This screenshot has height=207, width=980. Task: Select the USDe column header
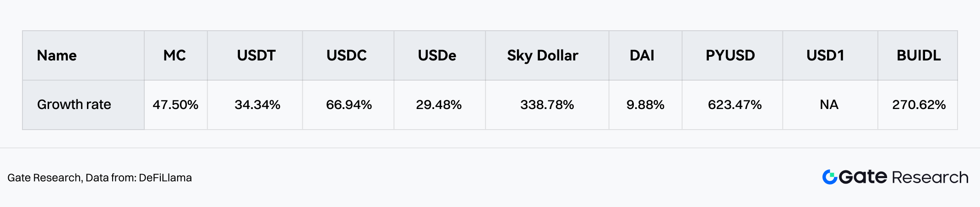[437, 55]
